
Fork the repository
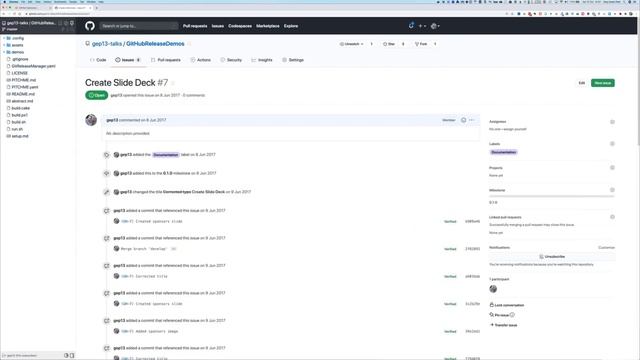(x=421, y=44)
